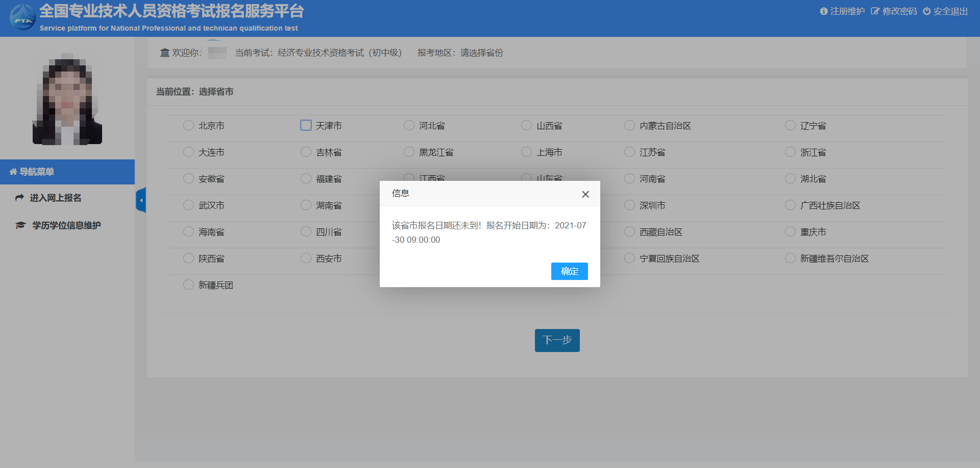The height and width of the screenshot is (468, 980).
Task: Click the 安全退出 power icon
Action: click(927, 11)
